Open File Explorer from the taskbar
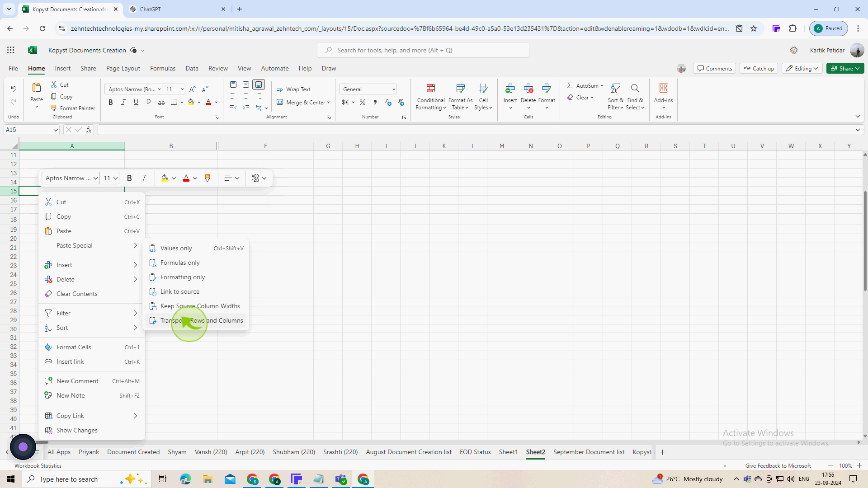 (208, 479)
